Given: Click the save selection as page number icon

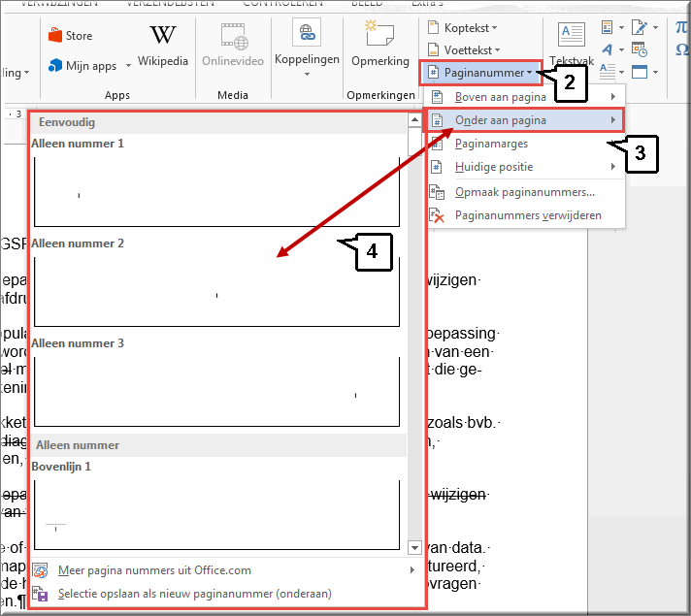Looking at the screenshot, I should 40,594.
